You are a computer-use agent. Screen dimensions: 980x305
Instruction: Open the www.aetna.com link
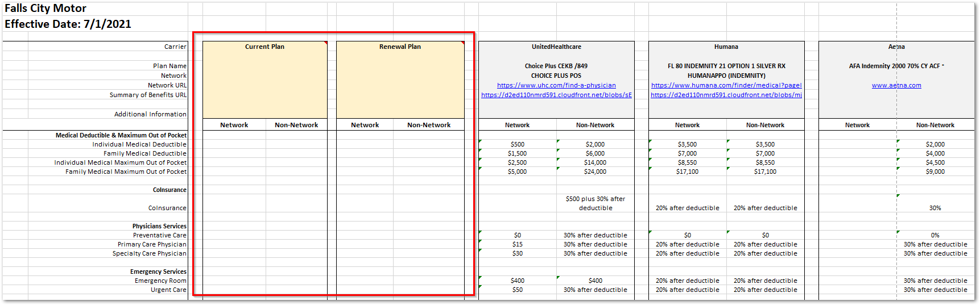pos(896,85)
